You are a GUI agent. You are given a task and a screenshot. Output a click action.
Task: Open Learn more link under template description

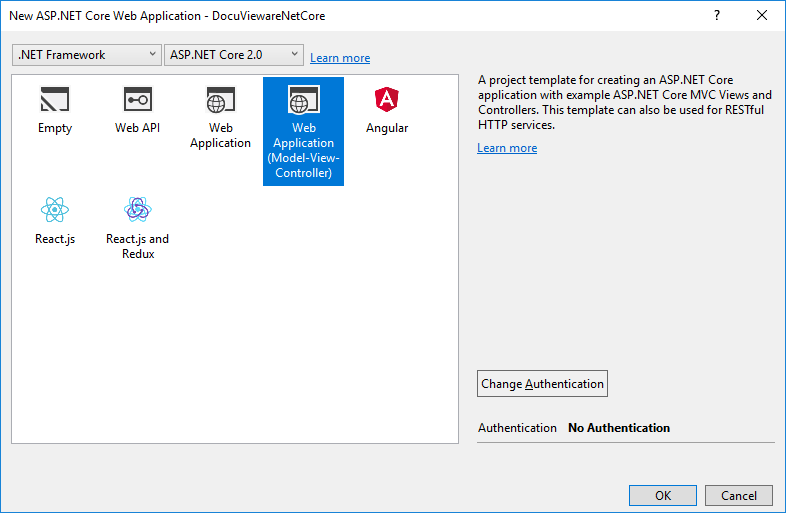click(x=507, y=148)
